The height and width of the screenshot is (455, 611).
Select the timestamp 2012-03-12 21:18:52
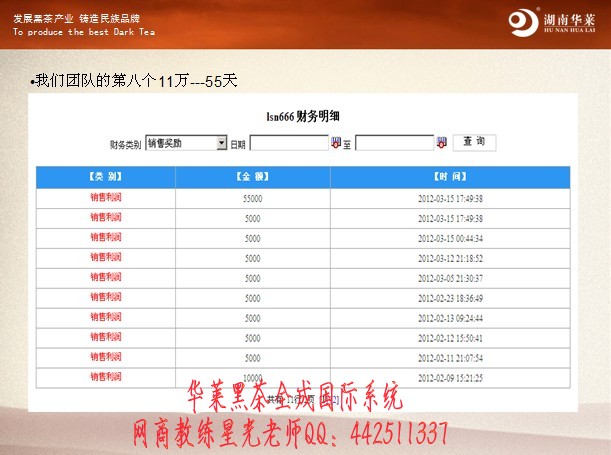click(x=450, y=259)
